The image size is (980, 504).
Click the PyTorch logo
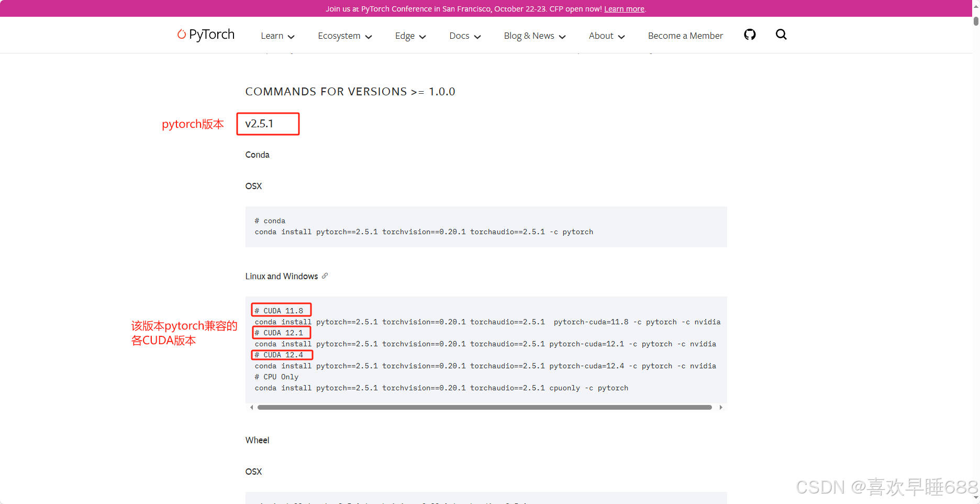click(x=206, y=34)
